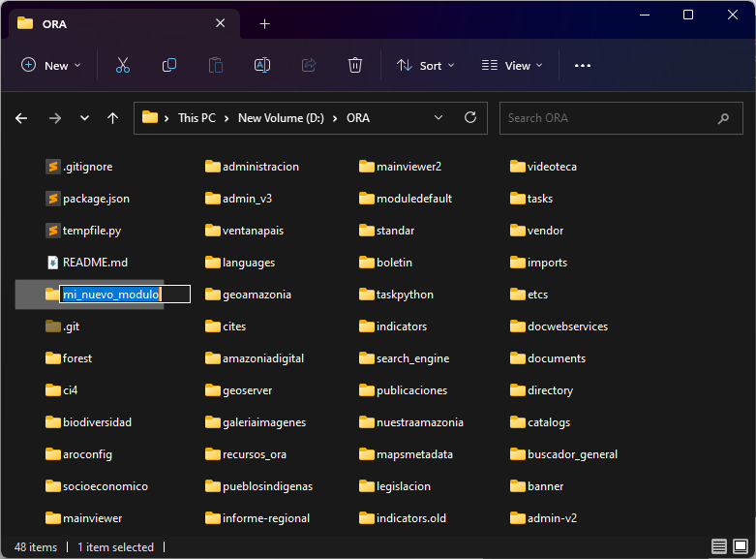This screenshot has height=559, width=756.
Task: Open the New dropdown menu
Action: pyautogui.click(x=50, y=65)
